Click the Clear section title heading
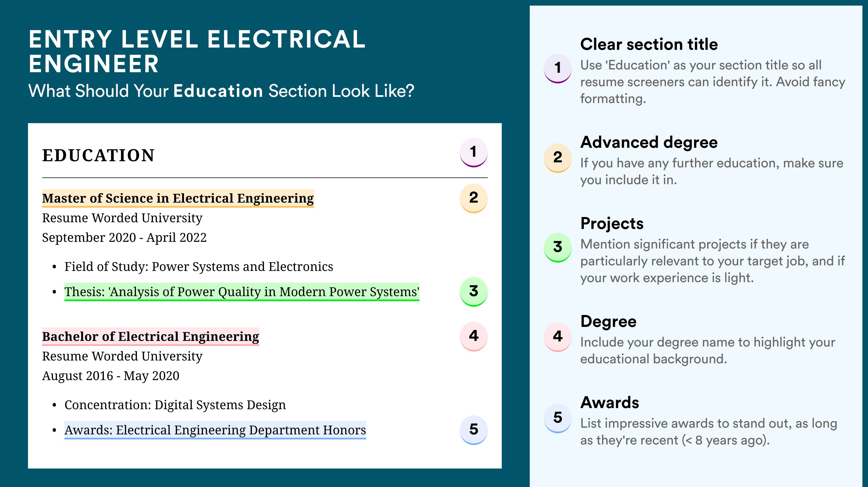Screen dimensions: 868x487 tap(649, 45)
